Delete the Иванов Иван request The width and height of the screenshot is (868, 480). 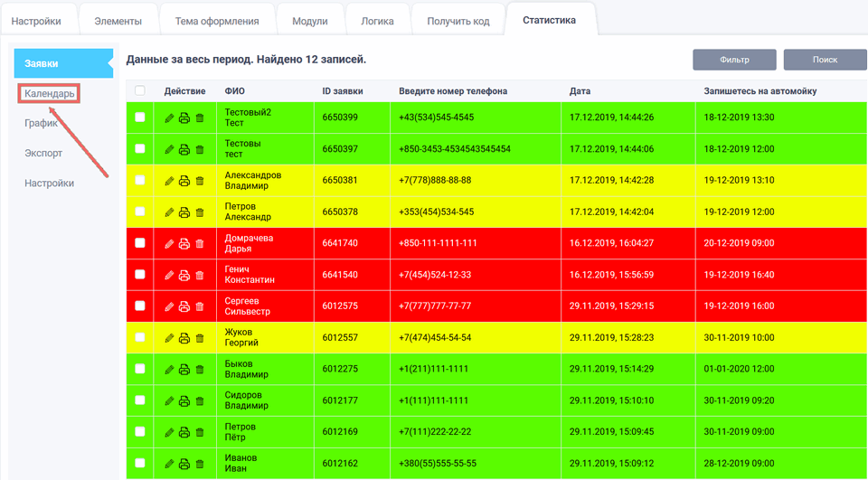tap(200, 464)
